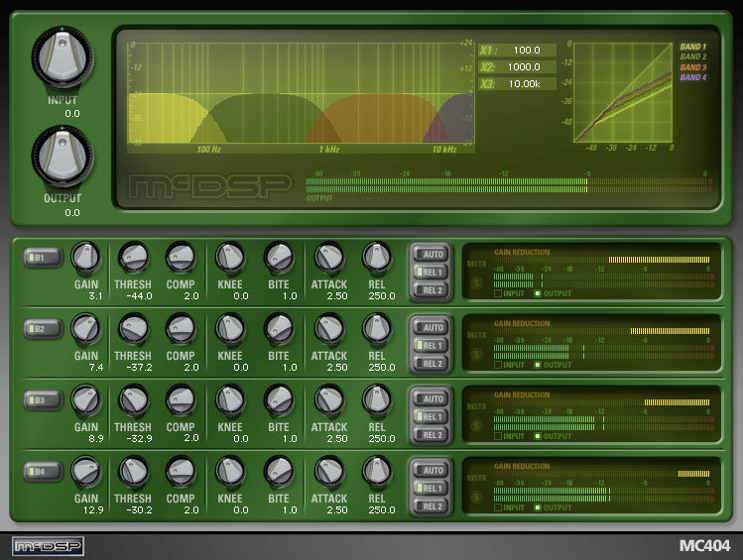Check the INPUT meter box on band 1
This screenshot has width=743, height=560.
click(x=498, y=293)
